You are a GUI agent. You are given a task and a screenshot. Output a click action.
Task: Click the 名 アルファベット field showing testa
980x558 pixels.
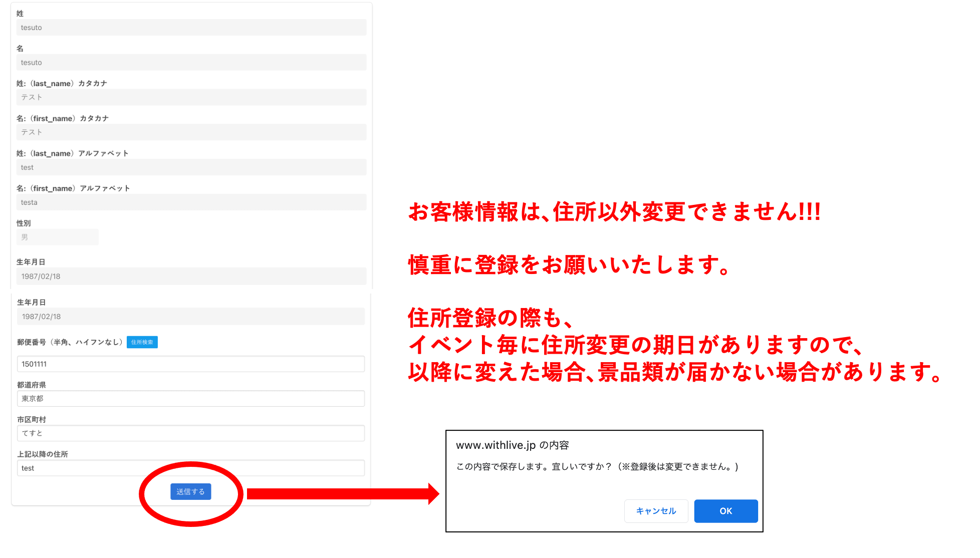(x=191, y=202)
